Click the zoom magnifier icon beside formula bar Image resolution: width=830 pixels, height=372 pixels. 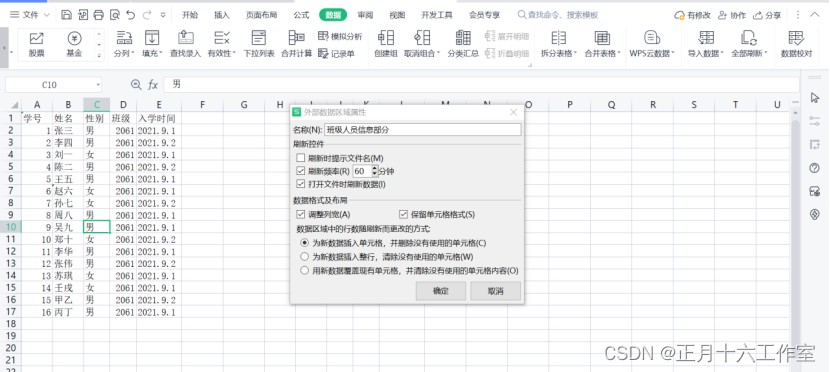[x=136, y=85]
